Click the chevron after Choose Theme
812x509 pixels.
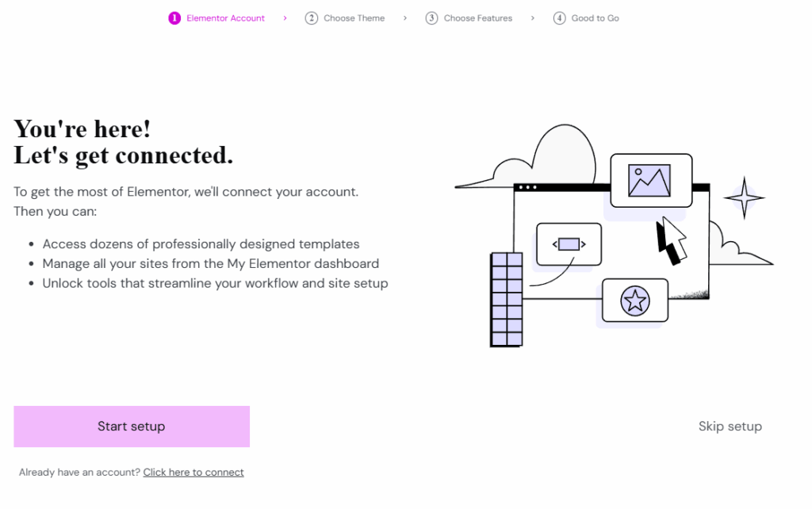pos(405,18)
